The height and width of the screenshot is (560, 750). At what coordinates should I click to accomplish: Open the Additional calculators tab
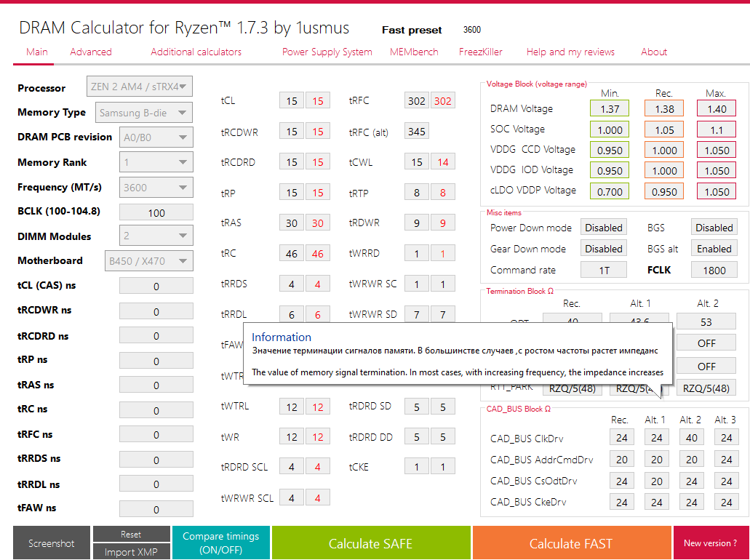point(196,52)
